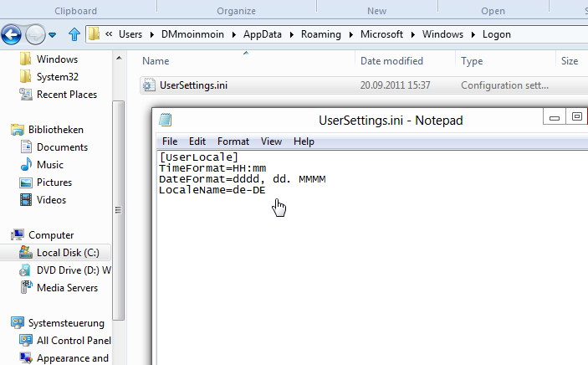Open Media Servers entry
Viewport: 588px width, 365px height.
67,288
